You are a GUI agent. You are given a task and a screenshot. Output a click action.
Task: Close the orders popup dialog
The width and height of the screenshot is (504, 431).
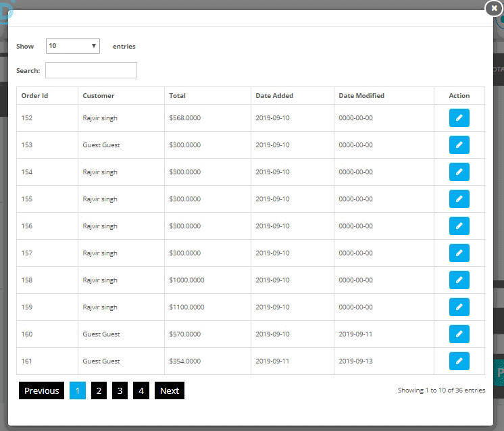(x=494, y=8)
